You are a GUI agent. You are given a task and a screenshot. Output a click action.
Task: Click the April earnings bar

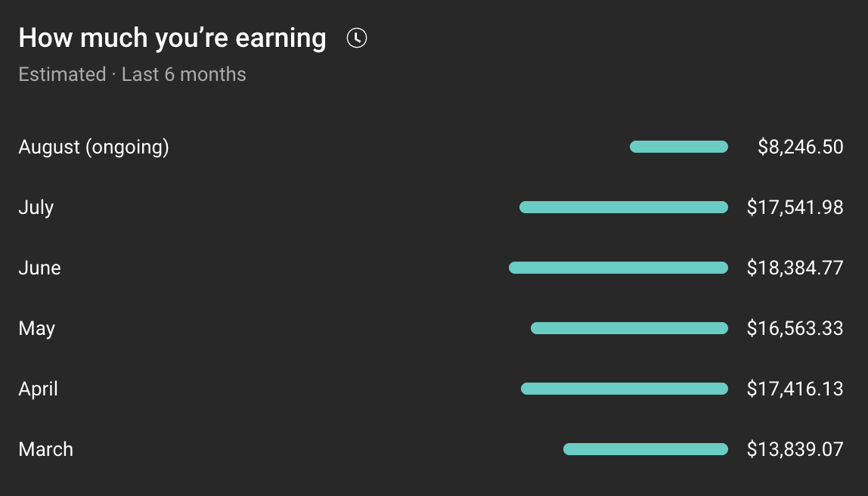point(624,389)
